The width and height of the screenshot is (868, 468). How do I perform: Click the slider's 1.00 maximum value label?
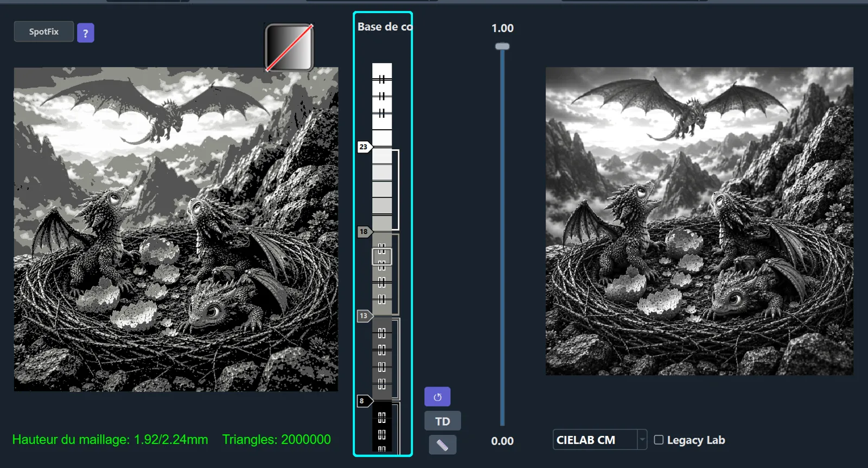pos(502,28)
